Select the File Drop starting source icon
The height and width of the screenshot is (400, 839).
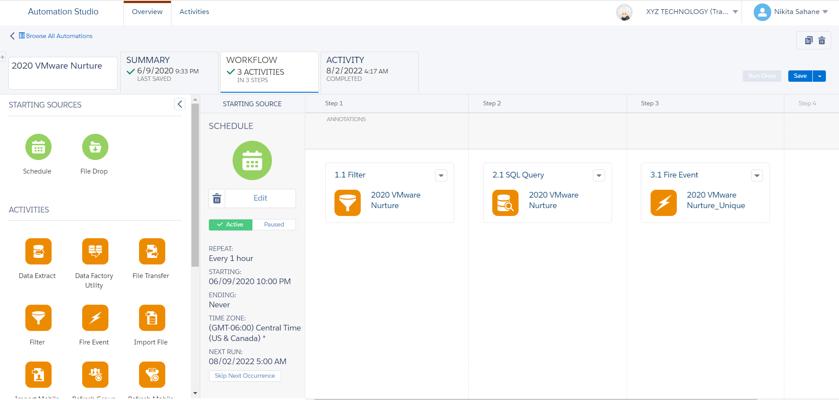click(95, 147)
